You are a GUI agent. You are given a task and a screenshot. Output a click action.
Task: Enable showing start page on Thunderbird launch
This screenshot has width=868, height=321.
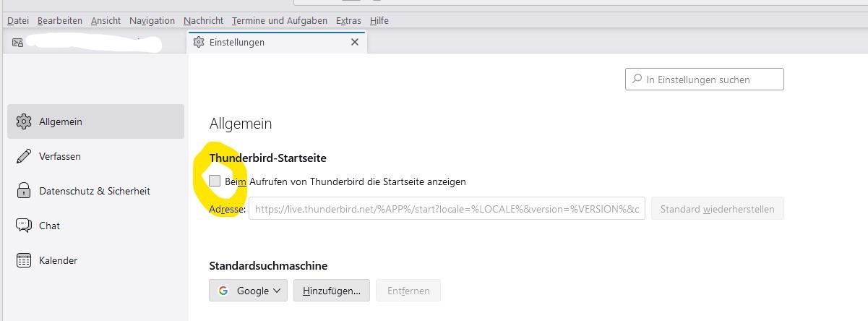point(215,181)
